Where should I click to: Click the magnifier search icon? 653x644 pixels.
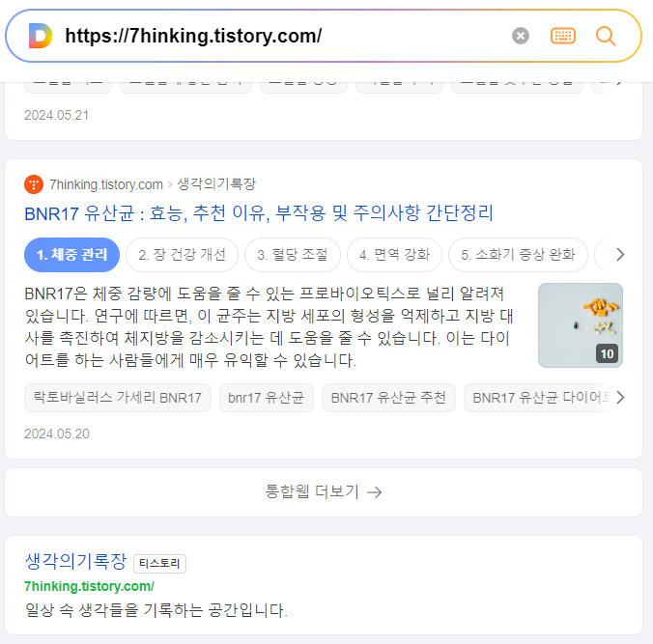606,36
